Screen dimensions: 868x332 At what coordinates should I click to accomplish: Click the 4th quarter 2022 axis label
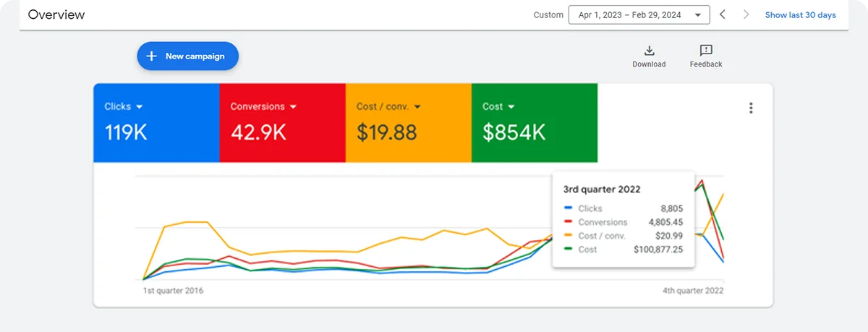pyautogui.click(x=694, y=291)
